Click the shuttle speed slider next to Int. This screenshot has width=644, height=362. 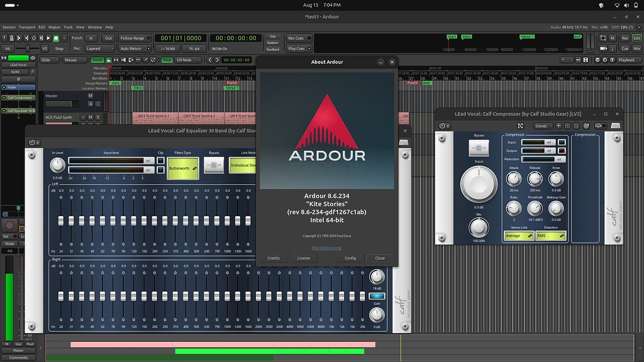coord(28,48)
